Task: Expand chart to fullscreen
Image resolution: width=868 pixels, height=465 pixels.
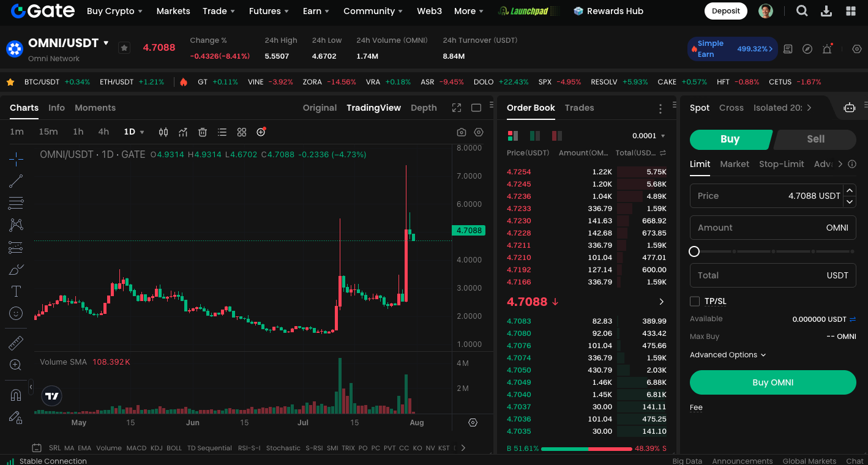Action: click(x=457, y=108)
